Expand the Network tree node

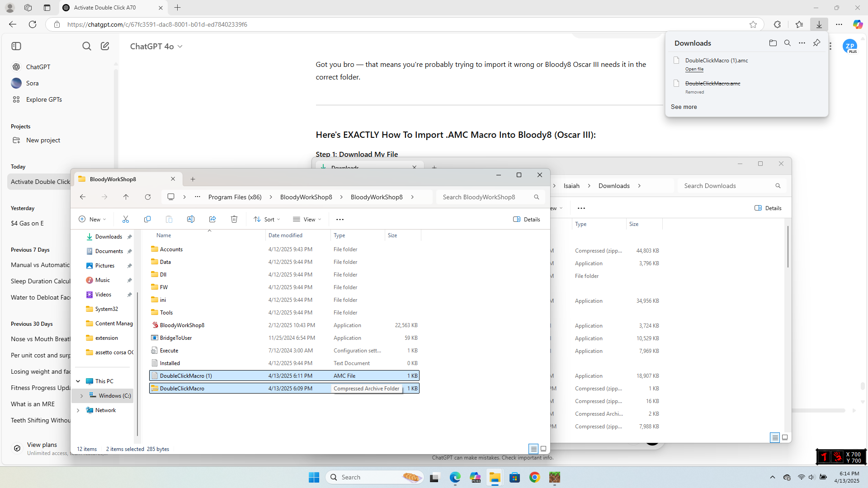tap(78, 410)
